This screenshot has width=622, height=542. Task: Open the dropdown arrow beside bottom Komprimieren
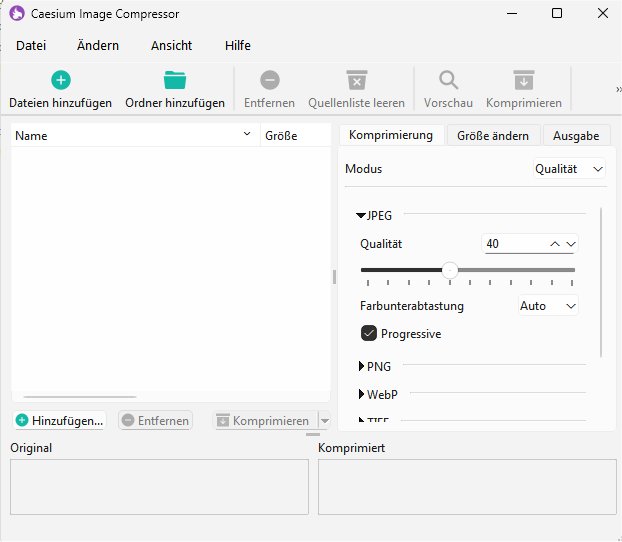click(324, 421)
